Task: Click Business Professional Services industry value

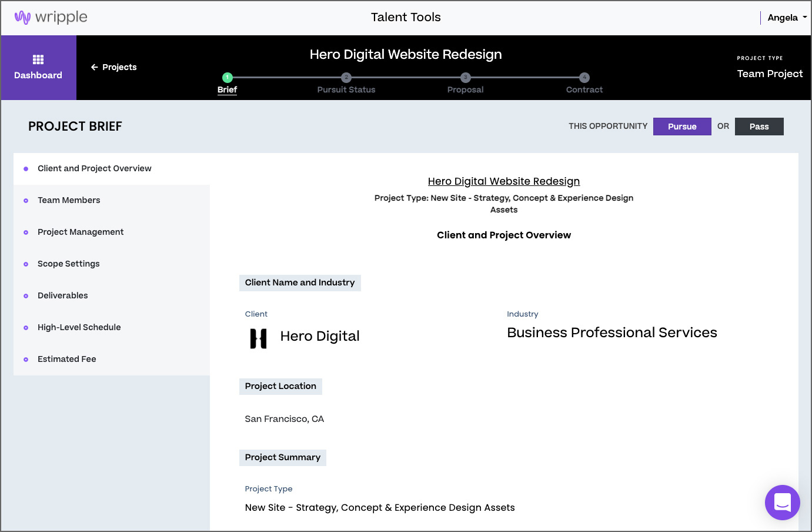Action: coord(612,332)
